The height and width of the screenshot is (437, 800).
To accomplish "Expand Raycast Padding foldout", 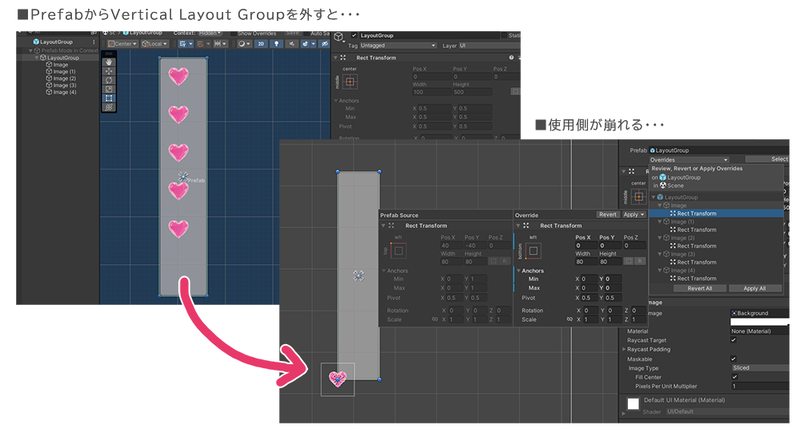I will coord(624,349).
